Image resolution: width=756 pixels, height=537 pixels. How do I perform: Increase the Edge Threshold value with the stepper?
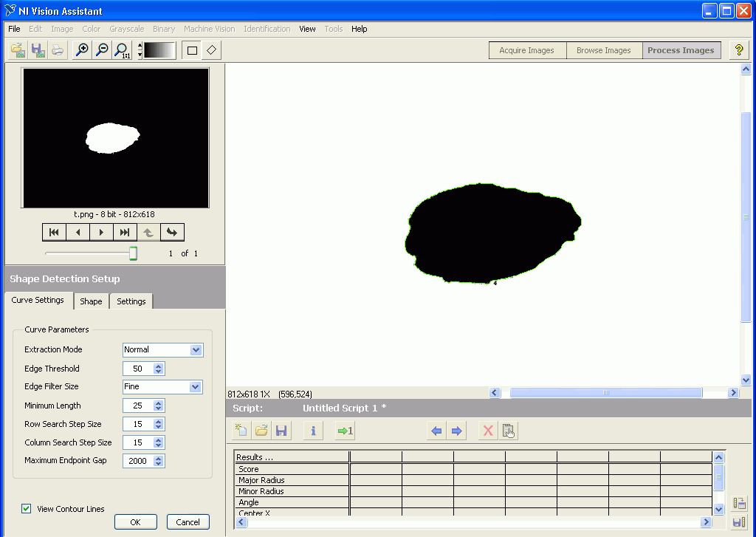(159, 366)
